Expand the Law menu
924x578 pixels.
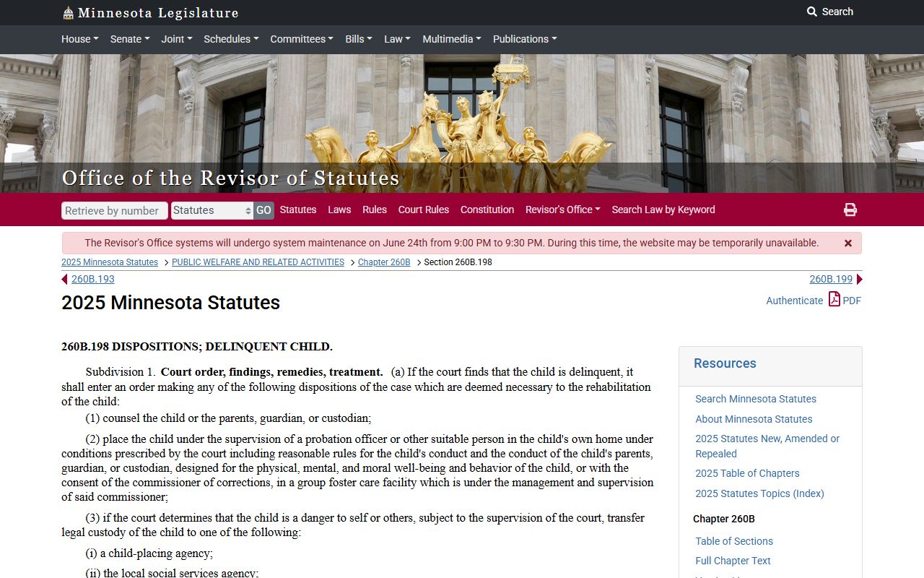coord(397,39)
